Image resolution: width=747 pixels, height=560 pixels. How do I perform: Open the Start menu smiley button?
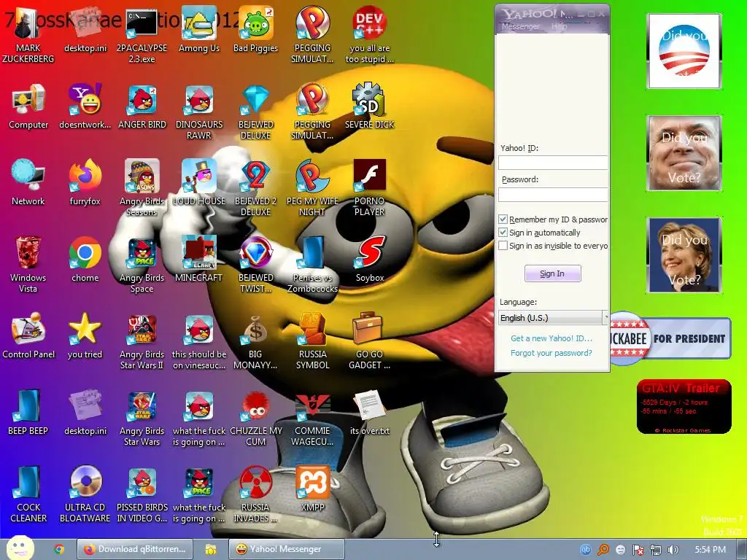[20, 548]
